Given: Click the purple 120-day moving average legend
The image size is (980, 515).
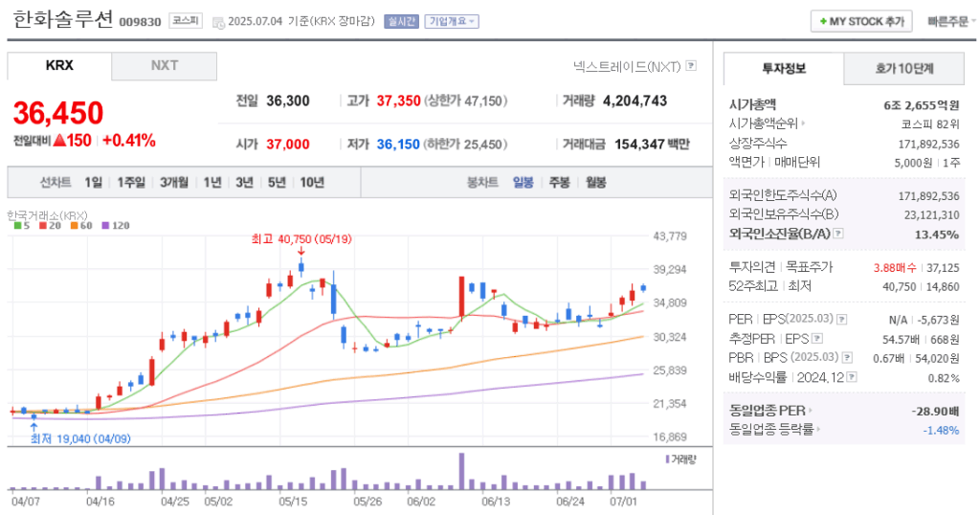Looking at the screenshot, I should 116,226.
